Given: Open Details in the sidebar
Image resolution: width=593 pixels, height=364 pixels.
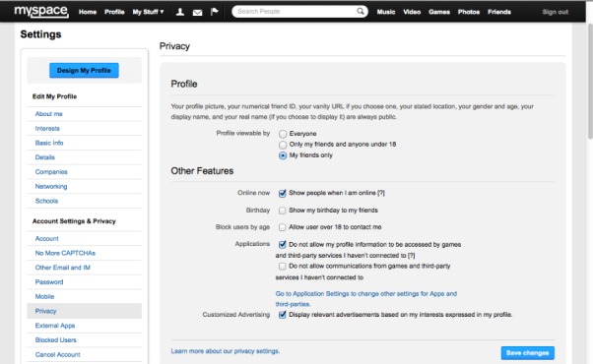Looking at the screenshot, I should coord(45,157).
